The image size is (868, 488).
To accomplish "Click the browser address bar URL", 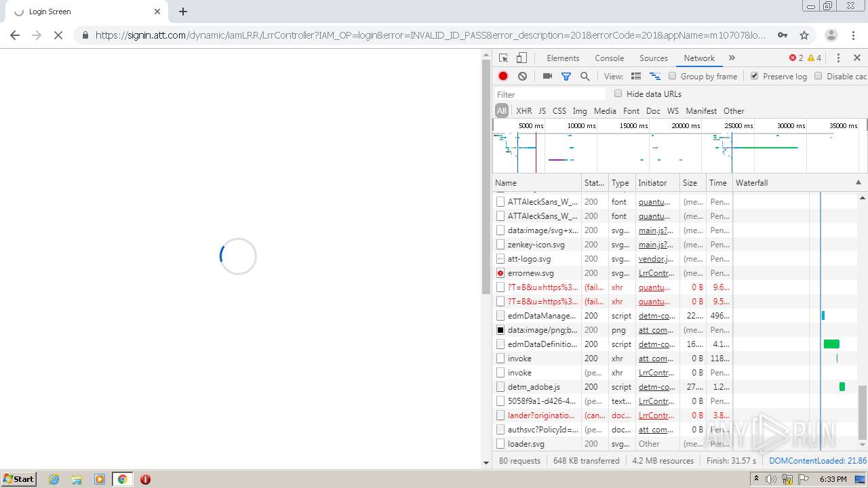I will point(431,35).
